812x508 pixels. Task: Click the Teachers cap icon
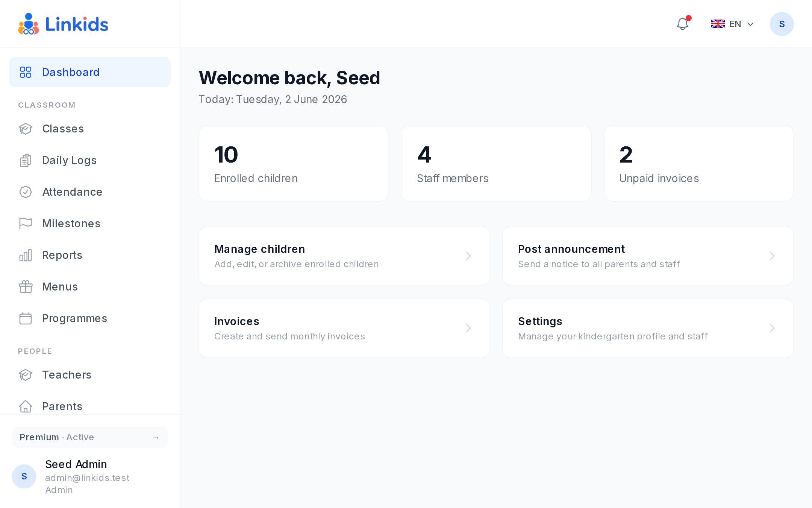pyautogui.click(x=26, y=375)
